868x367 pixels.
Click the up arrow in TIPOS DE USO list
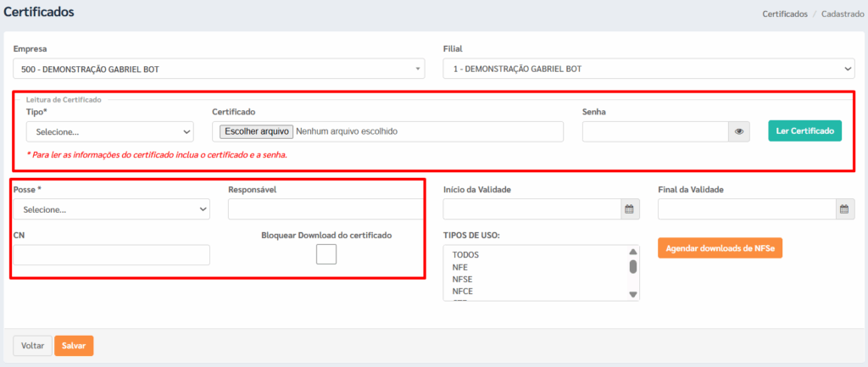pos(633,252)
